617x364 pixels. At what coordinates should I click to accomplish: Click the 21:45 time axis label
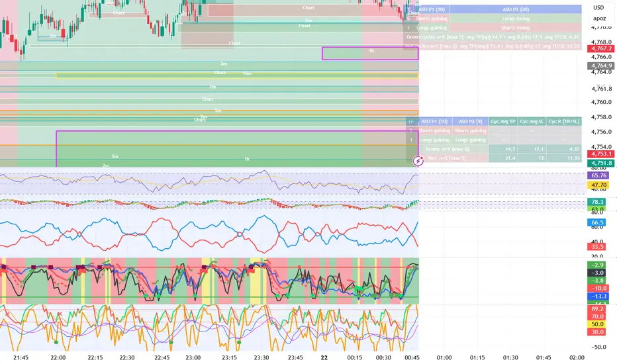pyautogui.click(x=21, y=357)
